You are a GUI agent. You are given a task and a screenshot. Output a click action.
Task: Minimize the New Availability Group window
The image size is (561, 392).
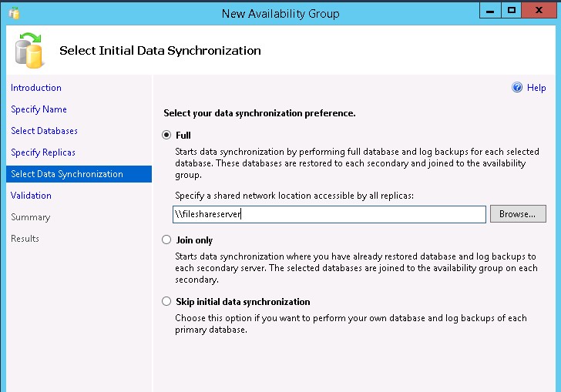[490, 11]
